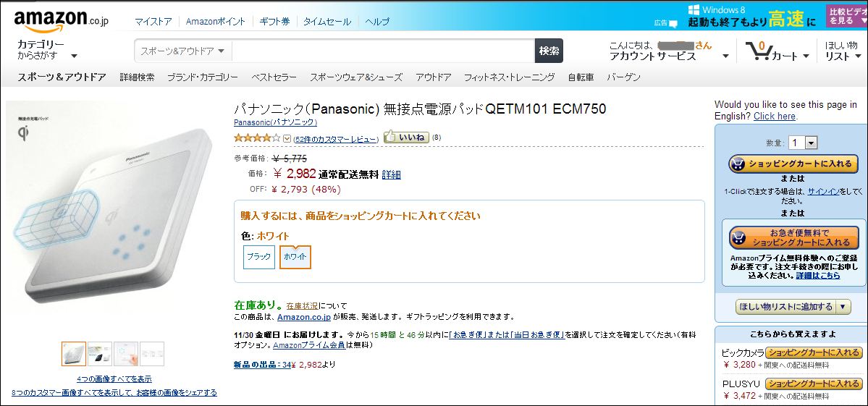Open 新品の出品：34 offers link
This screenshot has height=406, width=868.
coord(262,365)
